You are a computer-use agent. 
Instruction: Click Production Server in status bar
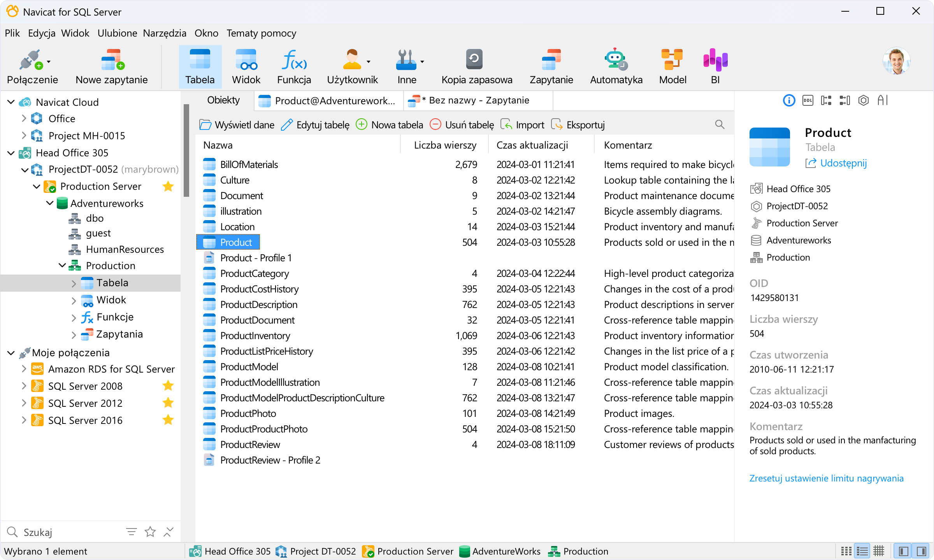[x=407, y=551]
